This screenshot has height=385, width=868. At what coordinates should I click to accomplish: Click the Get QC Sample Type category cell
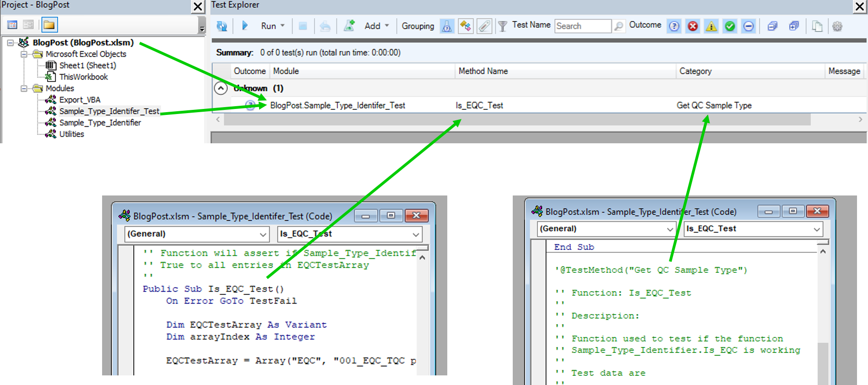714,105
